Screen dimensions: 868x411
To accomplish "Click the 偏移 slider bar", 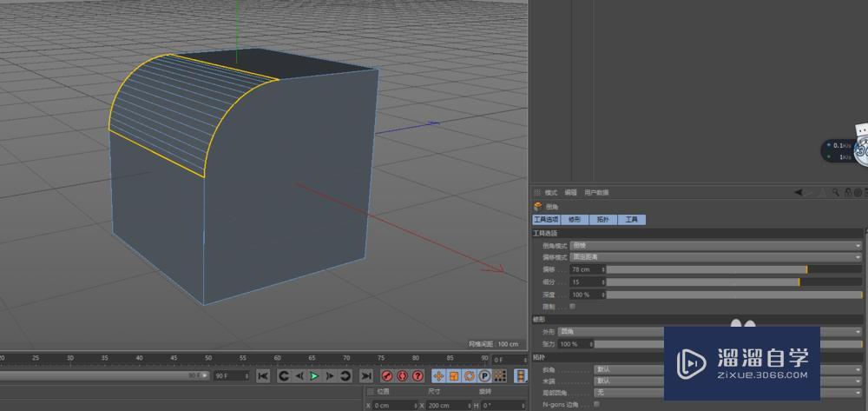I will point(734,269).
